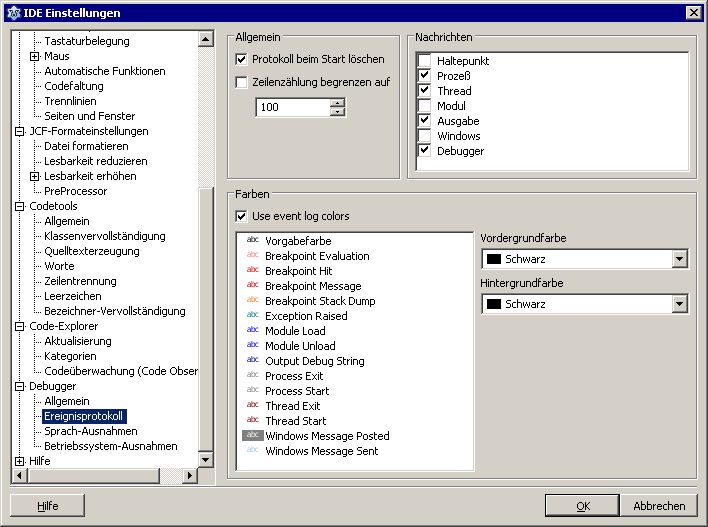Select the Breakpoint Hit abc color icon

[x=253, y=271]
